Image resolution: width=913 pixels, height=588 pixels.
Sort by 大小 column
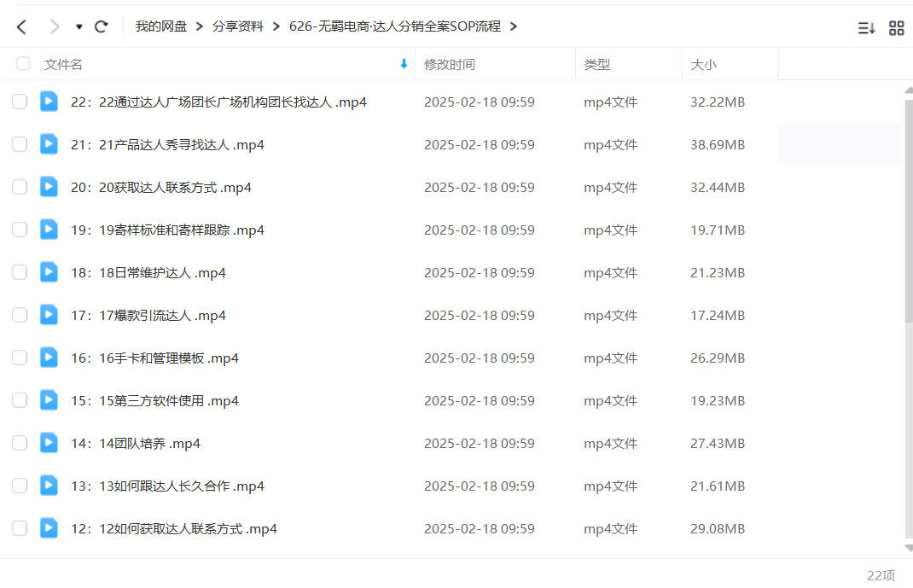[x=703, y=65]
